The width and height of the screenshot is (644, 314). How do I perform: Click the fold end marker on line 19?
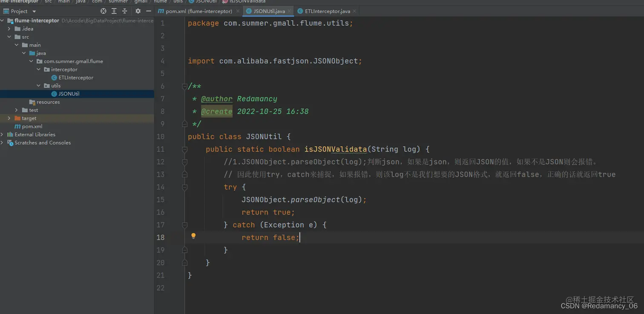pos(184,250)
